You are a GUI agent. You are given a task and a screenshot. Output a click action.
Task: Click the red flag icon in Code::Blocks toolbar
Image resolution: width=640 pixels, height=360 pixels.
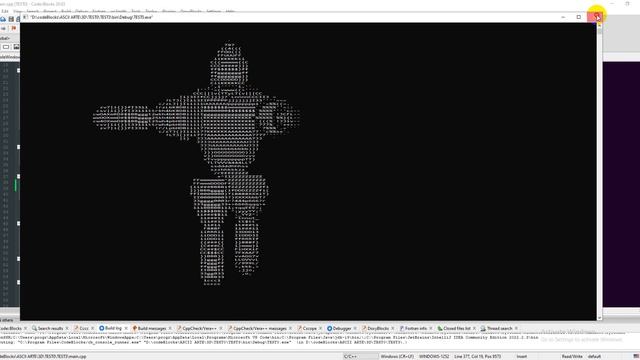tap(13, 29)
